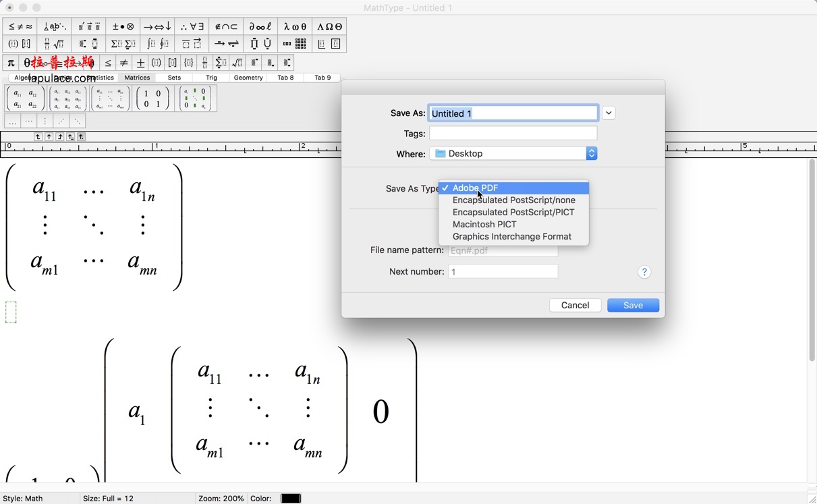Switch to the Trig tab
This screenshot has width=817, height=504.
211,78
